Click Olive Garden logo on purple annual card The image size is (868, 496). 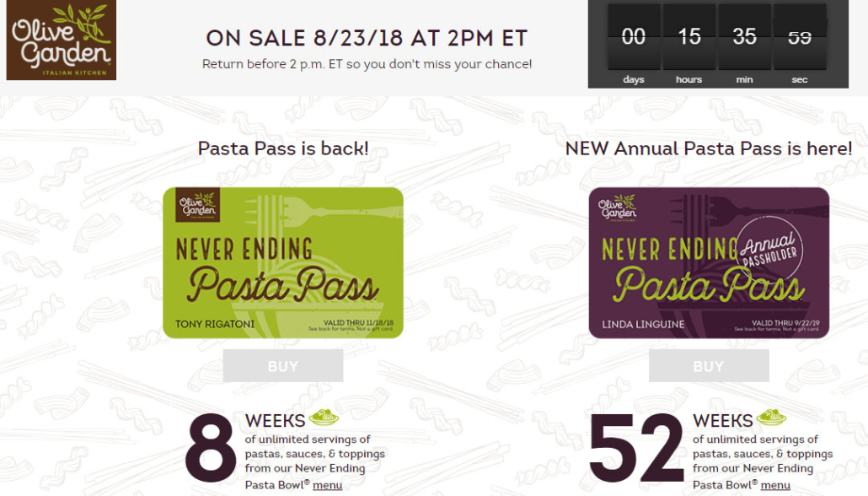point(618,208)
